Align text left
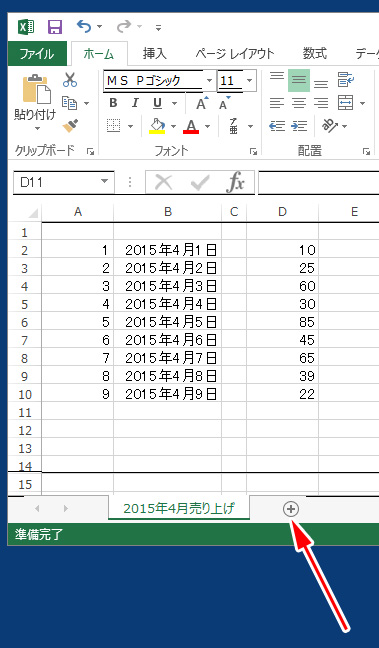This screenshot has height=648, width=379. 277,103
